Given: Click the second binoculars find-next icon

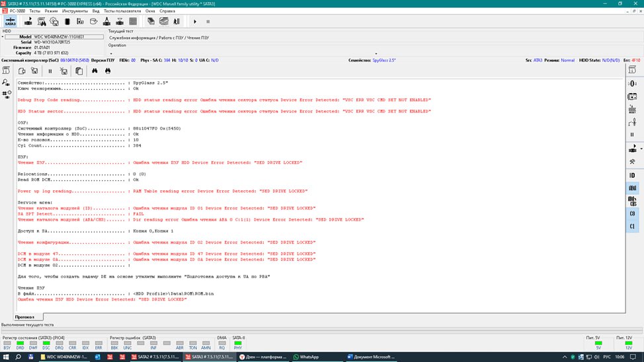Looking at the screenshot, I should pos(108,71).
